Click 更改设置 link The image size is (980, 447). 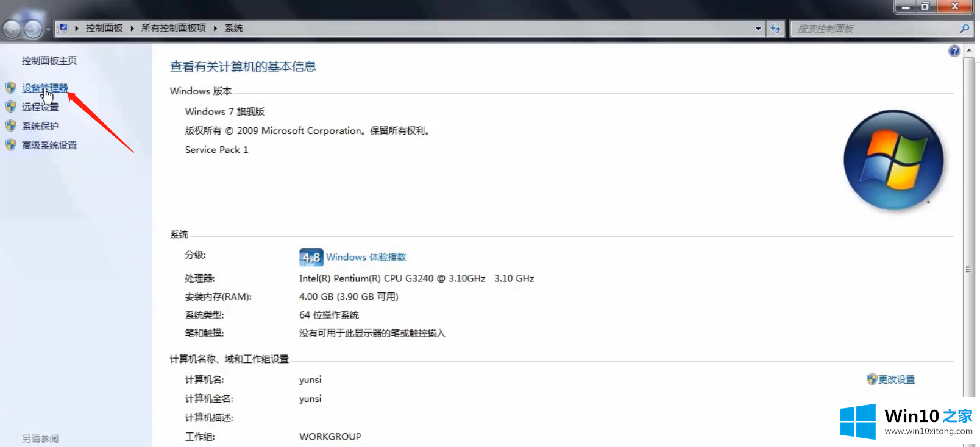(897, 379)
